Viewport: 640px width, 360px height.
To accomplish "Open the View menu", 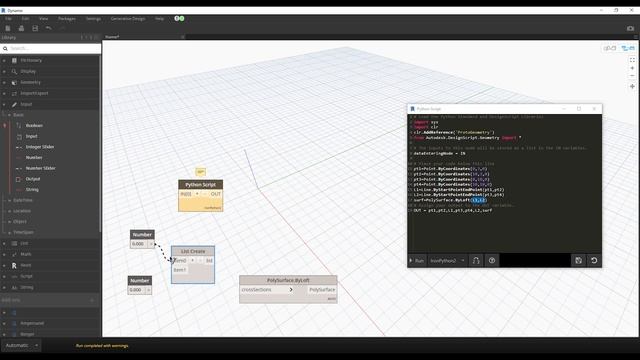I will [x=43, y=18].
